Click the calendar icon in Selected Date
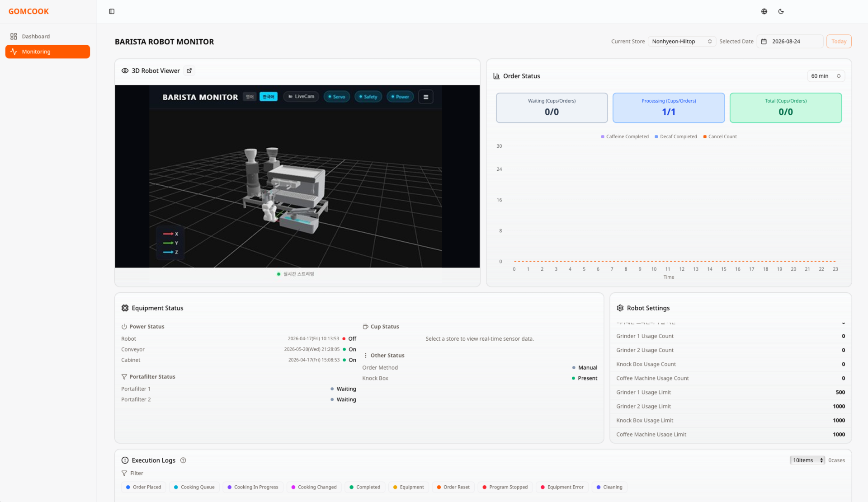The image size is (868, 502). click(x=764, y=42)
